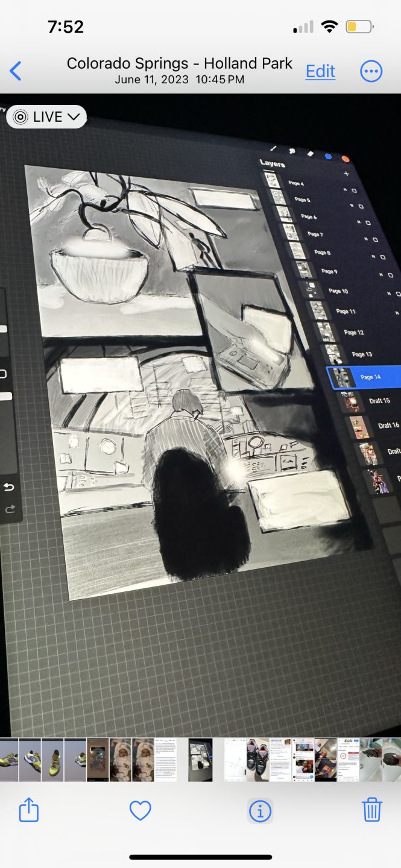Toggle the Page 4 layer visibility checkbox
The image size is (401, 868).
coord(355,190)
